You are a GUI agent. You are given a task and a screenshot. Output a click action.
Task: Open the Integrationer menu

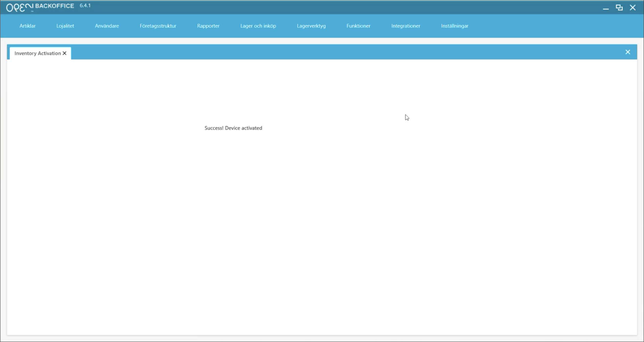[x=406, y=26]
